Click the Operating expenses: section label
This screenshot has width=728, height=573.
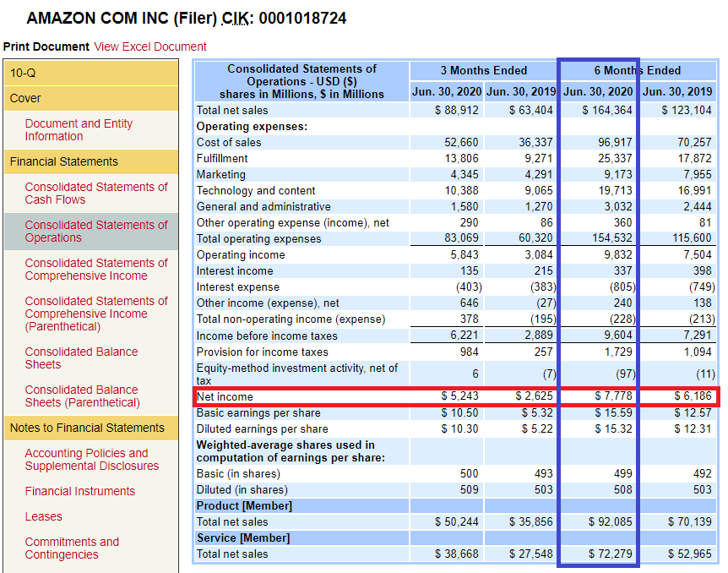coord(252,127)
